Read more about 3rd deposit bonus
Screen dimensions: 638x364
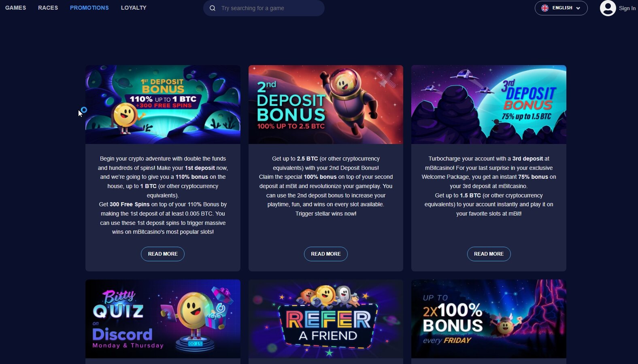[x=489, y=254]
